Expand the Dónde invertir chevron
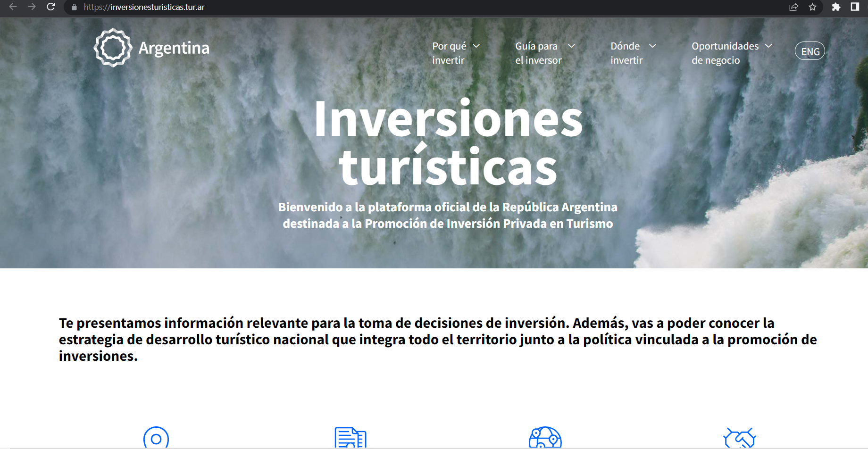This screenshot has height=449, width=868. (x=653, y=46)
